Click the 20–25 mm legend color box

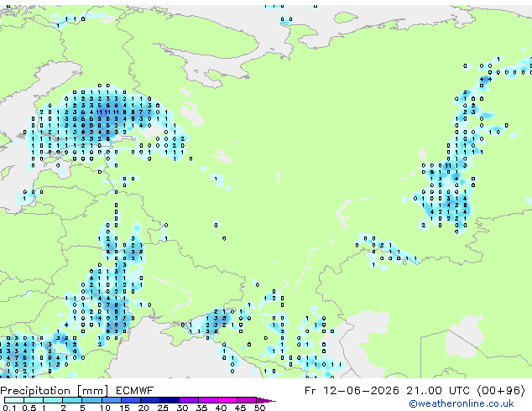(150, 400)
